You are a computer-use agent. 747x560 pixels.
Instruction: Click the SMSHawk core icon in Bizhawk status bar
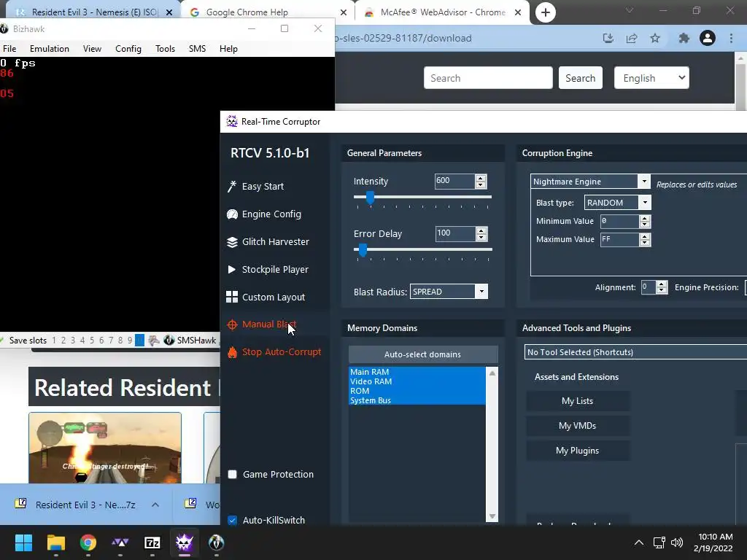pyautogui.click(x=169, y=340)
